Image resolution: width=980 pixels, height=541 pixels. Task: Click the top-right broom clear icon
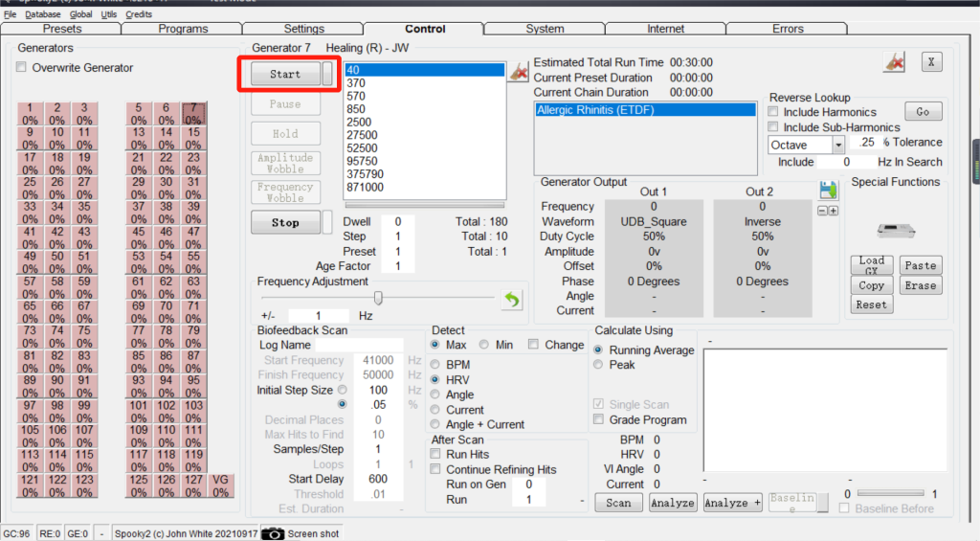point(895,63)
